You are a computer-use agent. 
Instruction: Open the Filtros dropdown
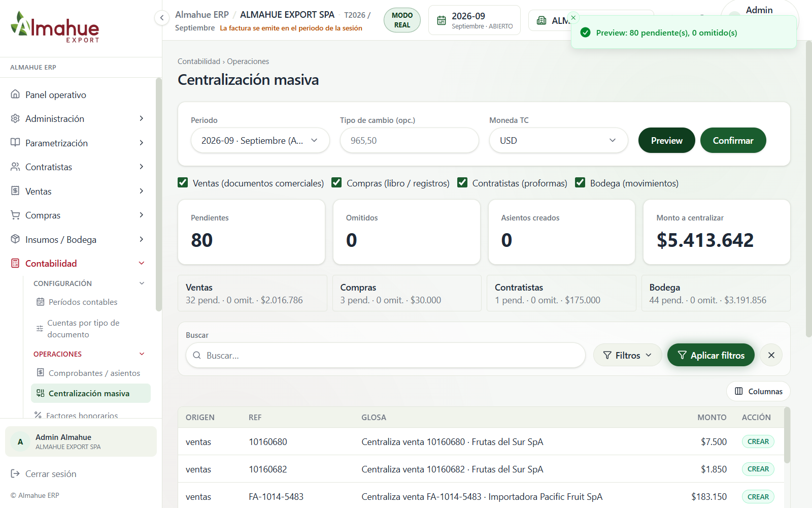(x=627, y=355)
